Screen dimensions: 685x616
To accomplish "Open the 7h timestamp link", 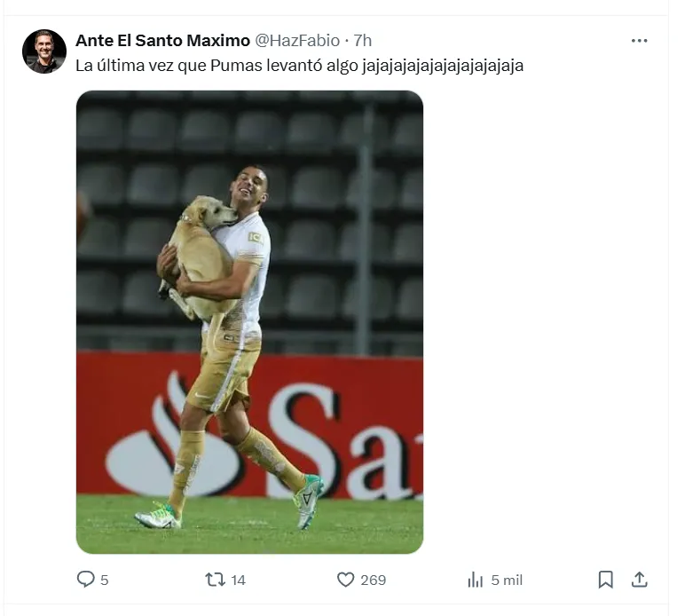I will pyautogui.click(x=363, y=41).
